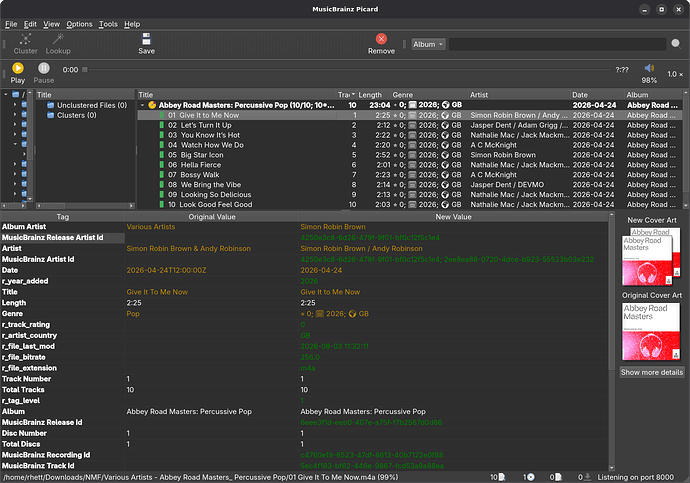Click 'Listening on port 8000' status text

click(635, 477)
